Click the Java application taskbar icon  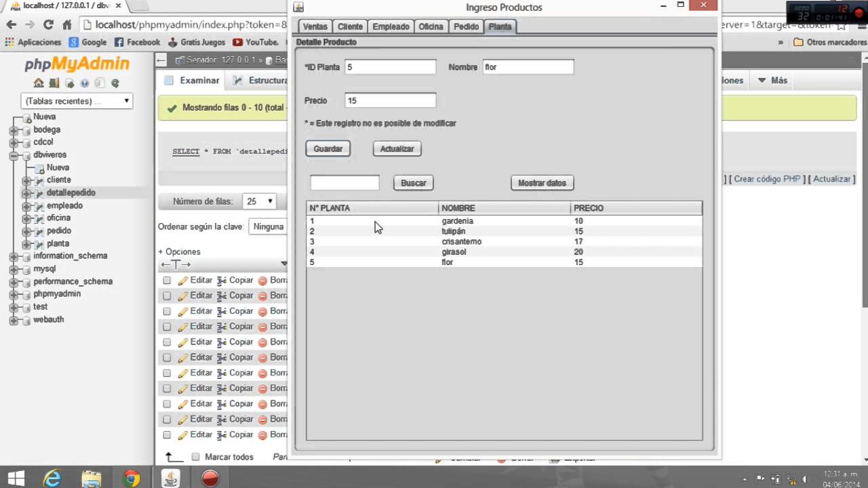tap(171, 478)
